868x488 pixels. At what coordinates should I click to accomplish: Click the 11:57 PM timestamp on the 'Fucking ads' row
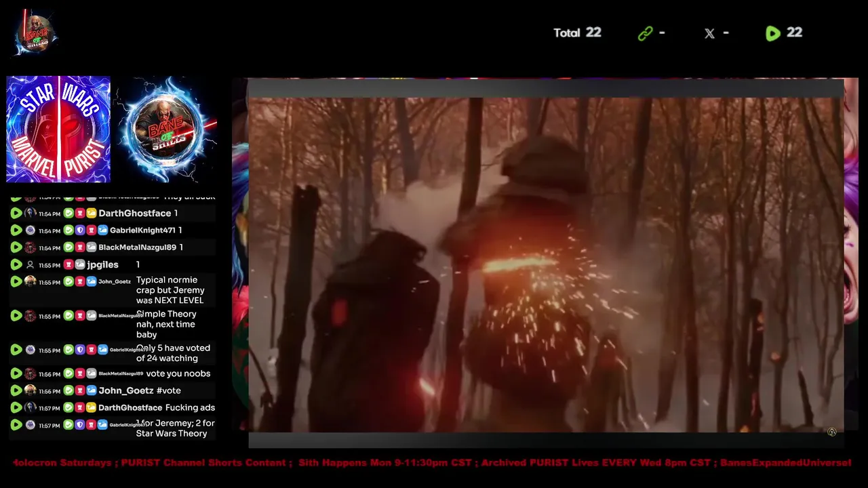50,408
